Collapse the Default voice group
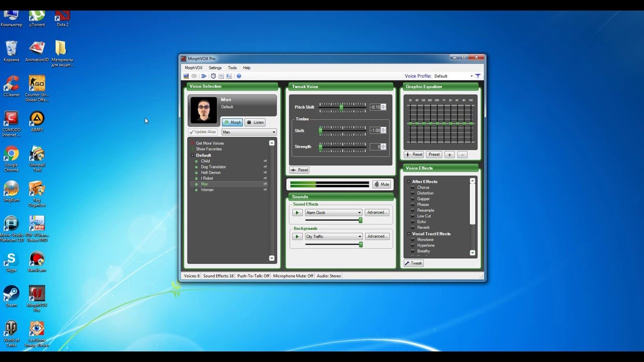Screen dimensions: 644x362 pos(192,155)
